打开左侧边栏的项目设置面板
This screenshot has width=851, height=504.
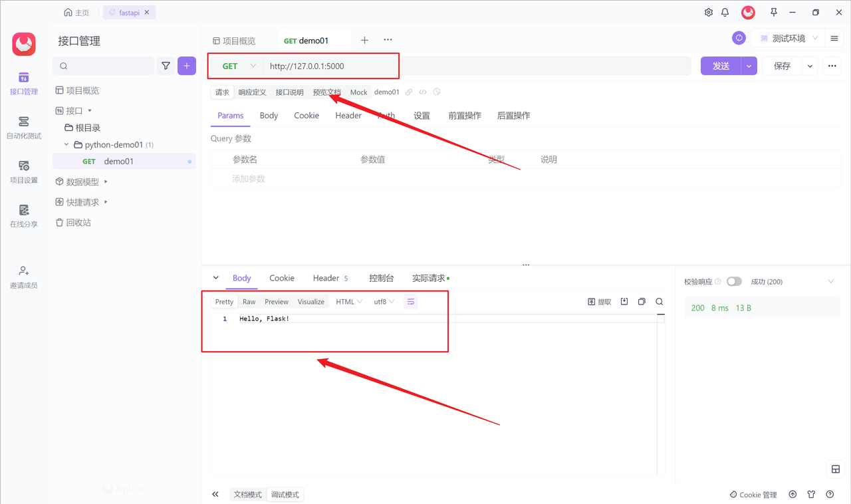(23, 172)
